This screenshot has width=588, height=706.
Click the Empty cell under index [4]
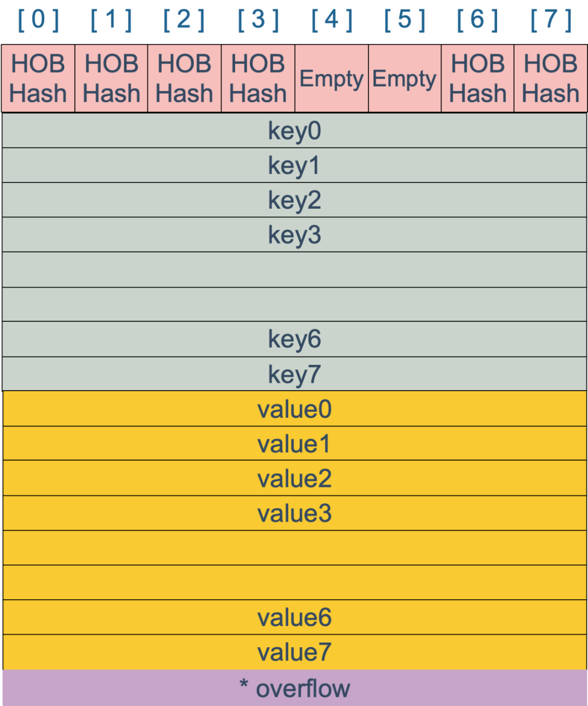[331, 78]
